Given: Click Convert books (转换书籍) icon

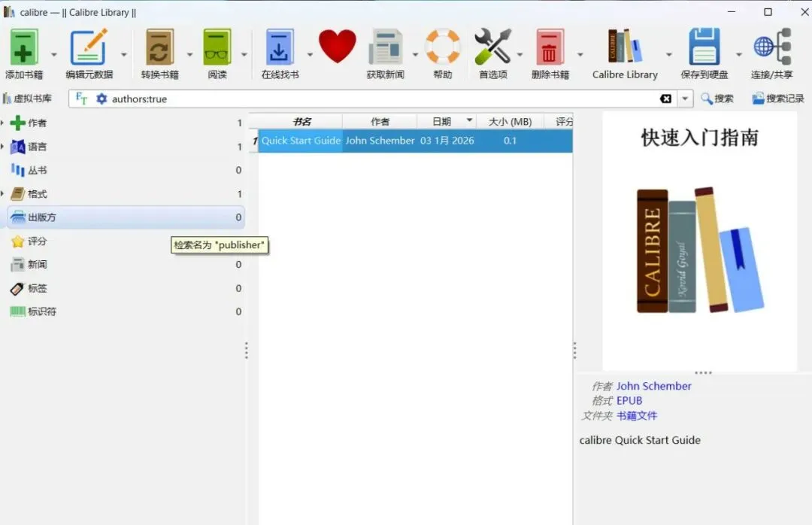Looking at the screenshot, I should coord(159,47).
